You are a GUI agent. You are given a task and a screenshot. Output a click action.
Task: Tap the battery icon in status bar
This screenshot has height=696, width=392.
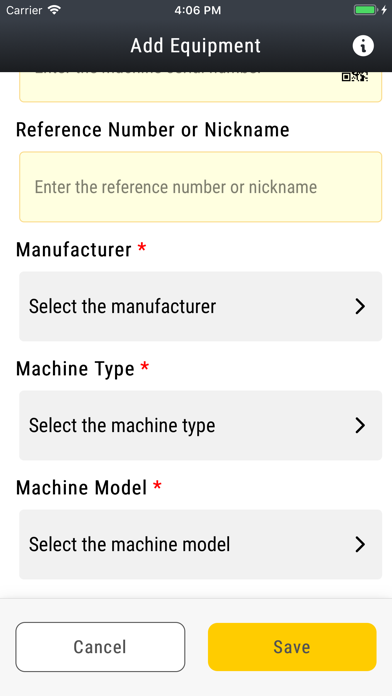point(365,10)
